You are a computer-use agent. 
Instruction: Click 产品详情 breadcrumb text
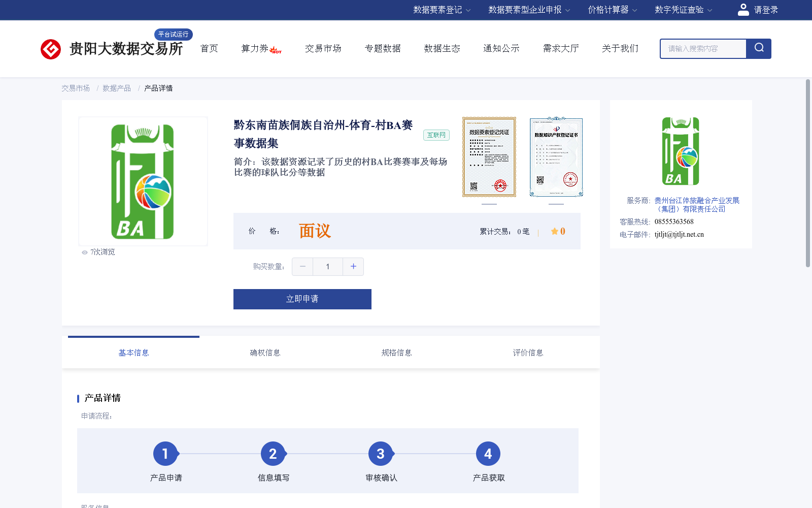click(x=158, y=88)
